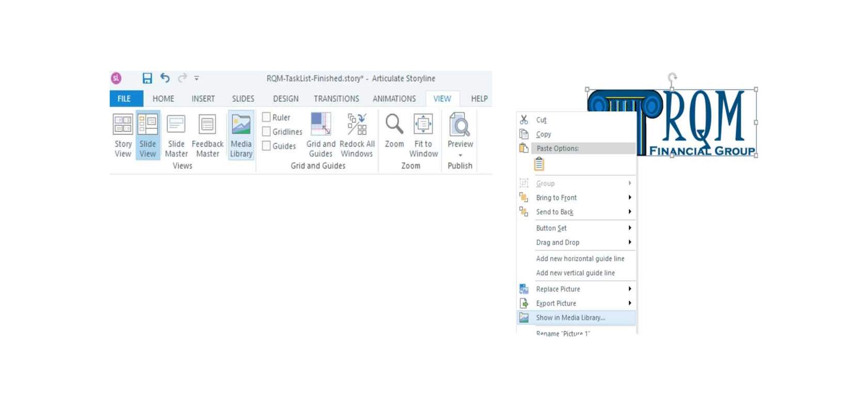Open the DESIGN ribbon tab
Viewport: 868px width, 408px height.
coord(286,98)
